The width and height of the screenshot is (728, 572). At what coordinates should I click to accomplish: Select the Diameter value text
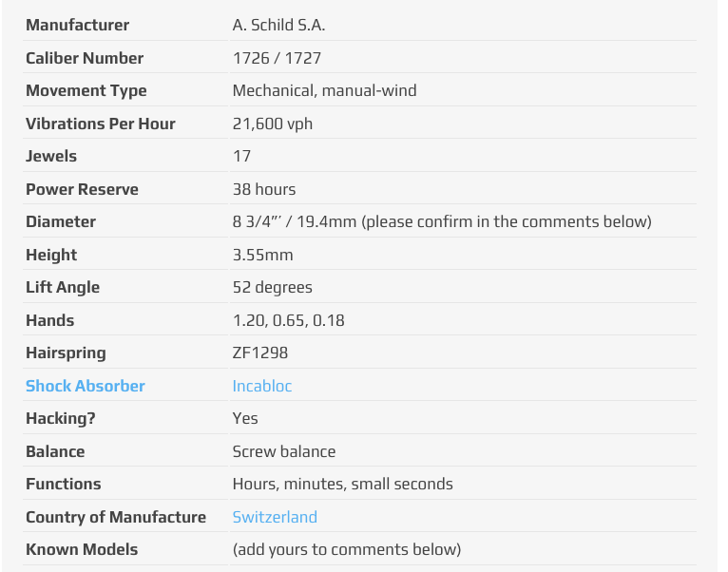click(442, 222)
